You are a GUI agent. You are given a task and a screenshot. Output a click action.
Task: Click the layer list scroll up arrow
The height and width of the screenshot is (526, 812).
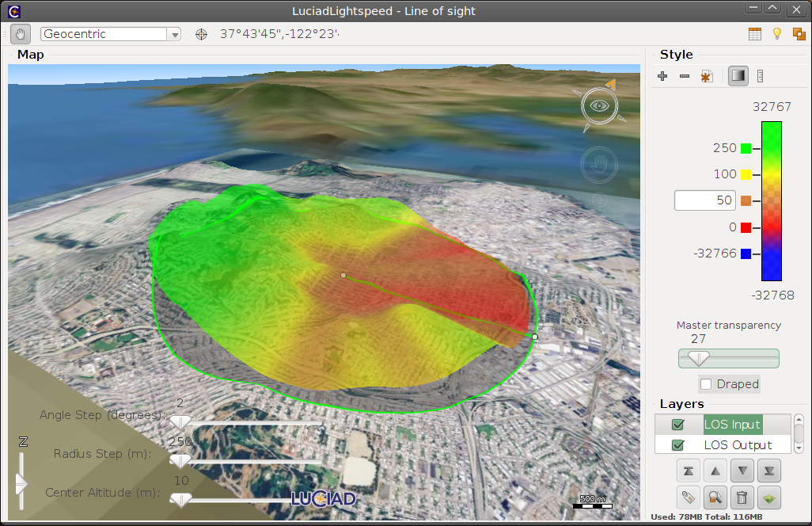(x=799, y=419)
